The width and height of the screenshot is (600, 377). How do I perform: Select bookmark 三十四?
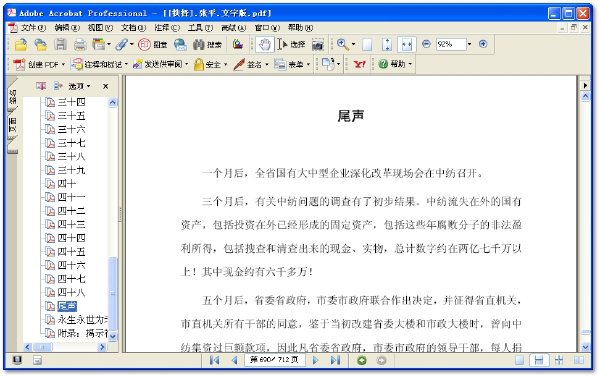71,102
